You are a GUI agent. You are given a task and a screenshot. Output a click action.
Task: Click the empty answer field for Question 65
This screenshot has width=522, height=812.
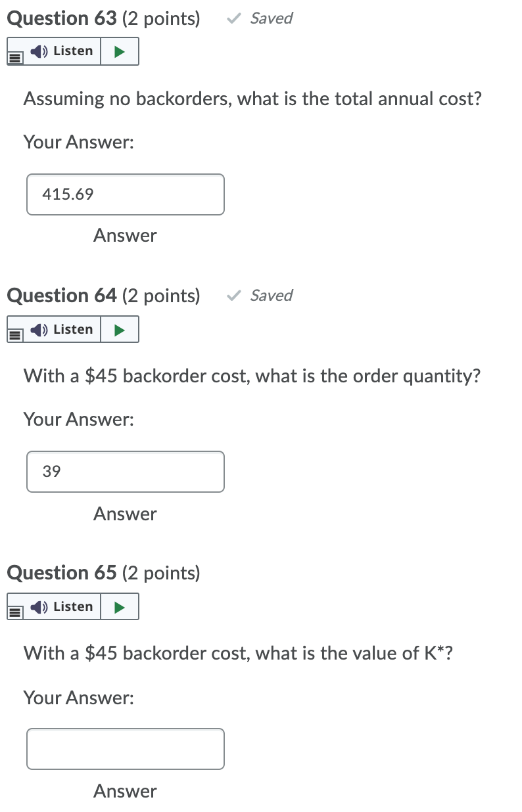(125, 749)
